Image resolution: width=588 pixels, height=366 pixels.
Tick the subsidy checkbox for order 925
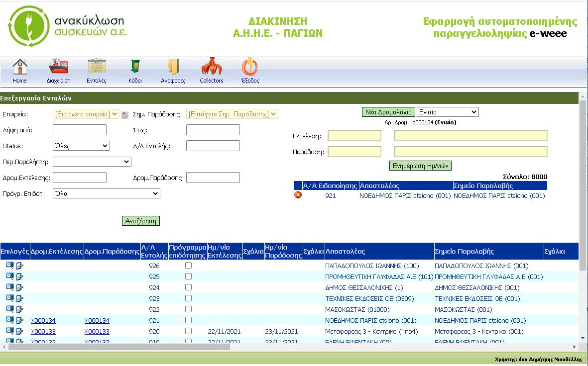[x=188, y=276]
